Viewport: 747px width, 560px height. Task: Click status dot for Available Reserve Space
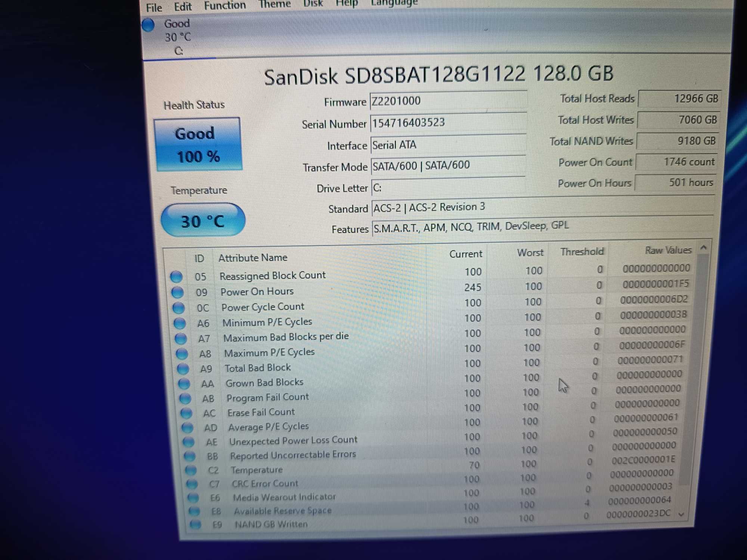194,511
